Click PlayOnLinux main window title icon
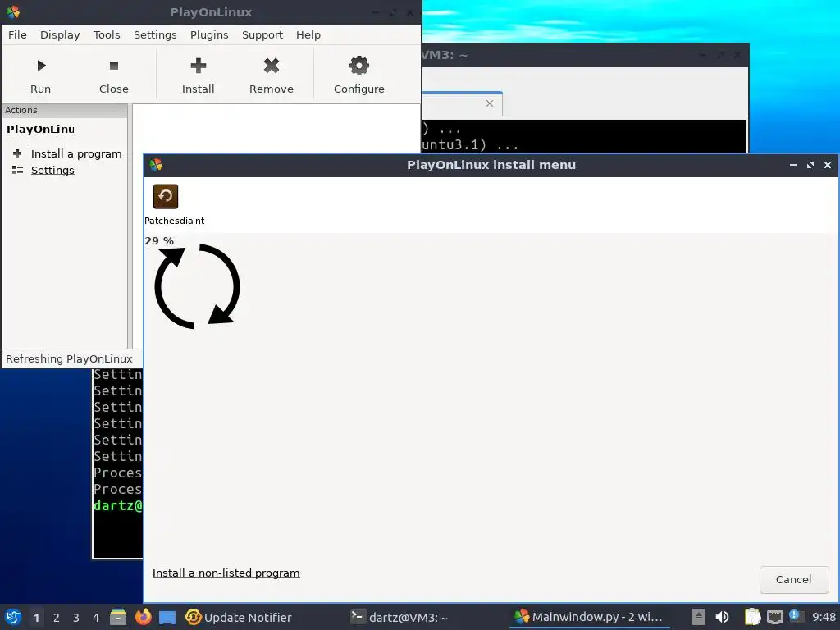840x630 pixels. click(13, 11)
